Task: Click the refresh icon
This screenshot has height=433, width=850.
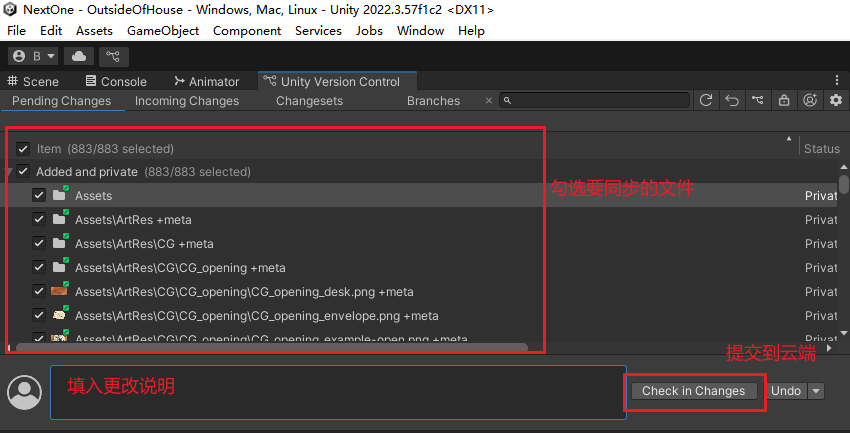Action: point(706,100)
